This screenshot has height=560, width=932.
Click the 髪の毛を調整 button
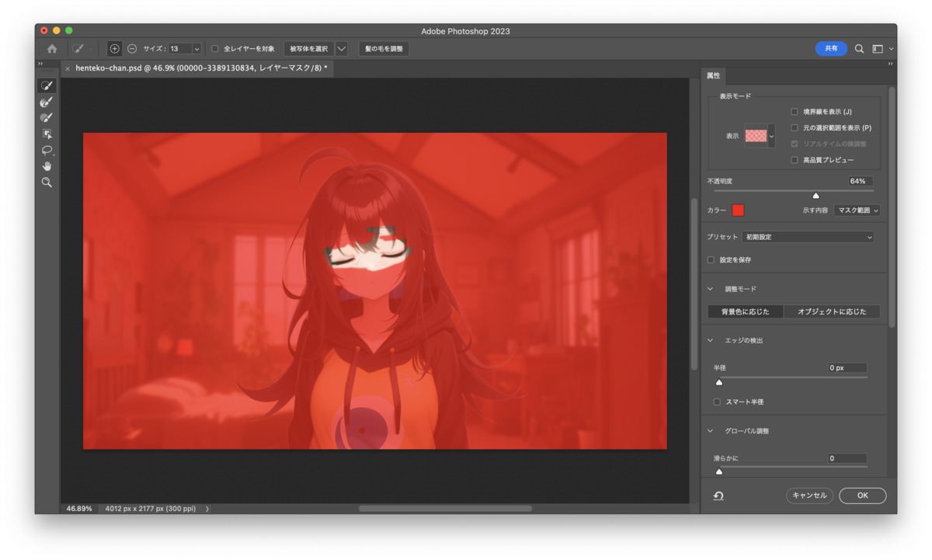tap(384, 49)
